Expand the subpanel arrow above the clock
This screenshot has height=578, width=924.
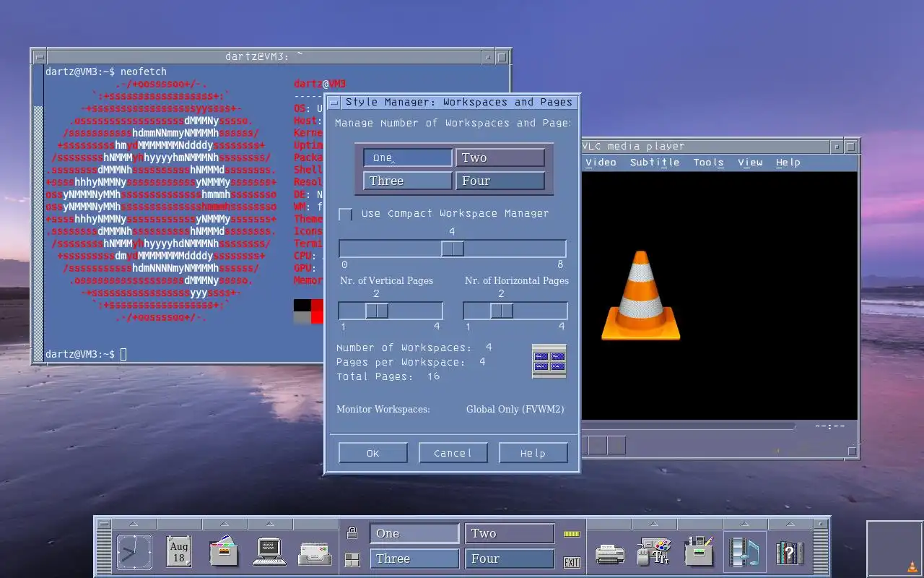coord(134,524)
